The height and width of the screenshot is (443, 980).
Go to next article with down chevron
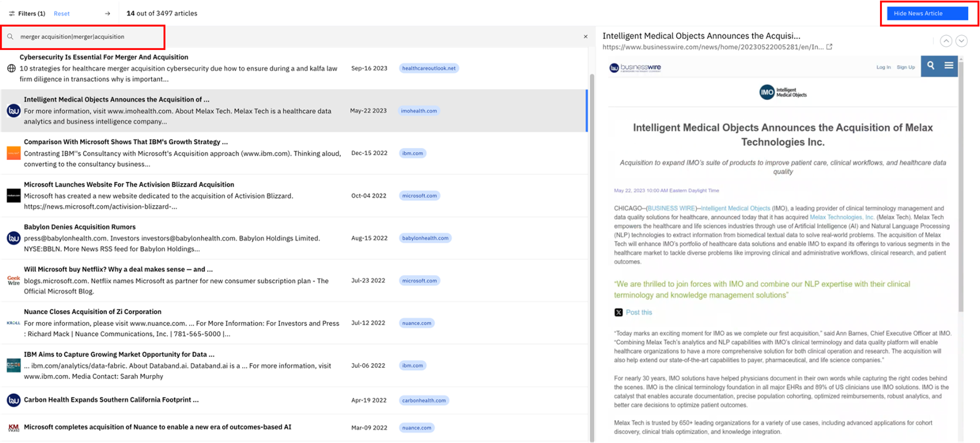coord(961,41)
